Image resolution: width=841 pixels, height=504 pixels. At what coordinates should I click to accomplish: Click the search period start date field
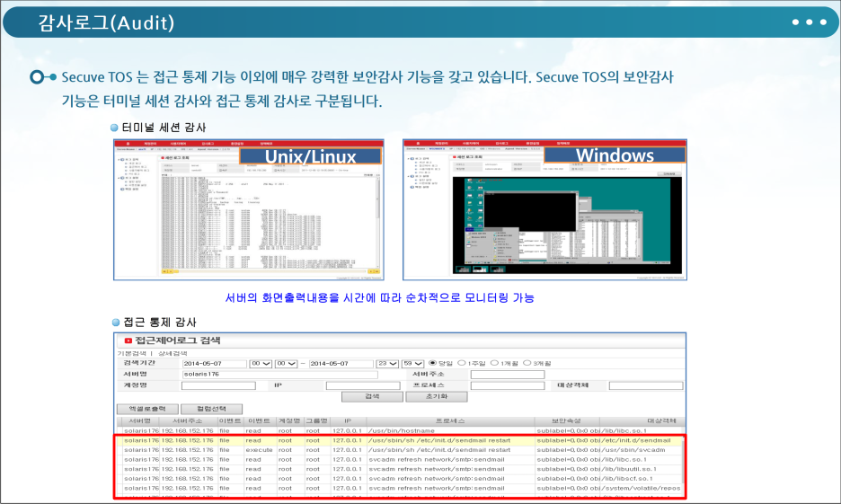coord(215,364)
